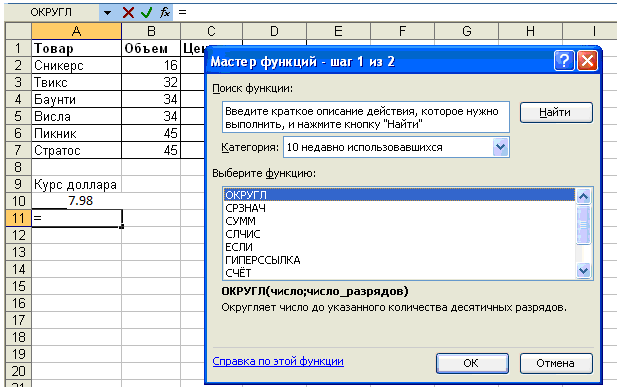The image size is (617, 387).
Task: Select ГИПЕРССЫЛКА in the function list
Action: [399, 260]
